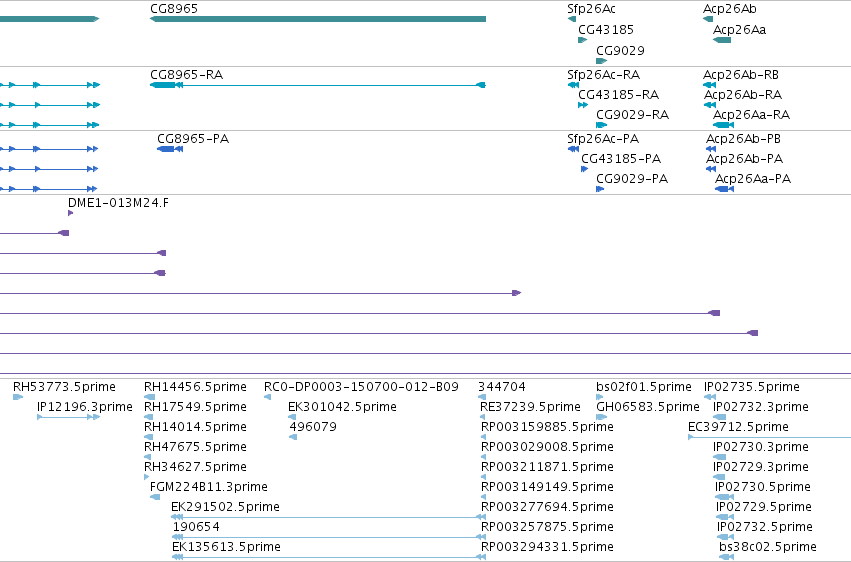Click the Acp26Aa gene glyph
Image resolution: width=851 pixels, height=562 pixels.
click(722, 40)
